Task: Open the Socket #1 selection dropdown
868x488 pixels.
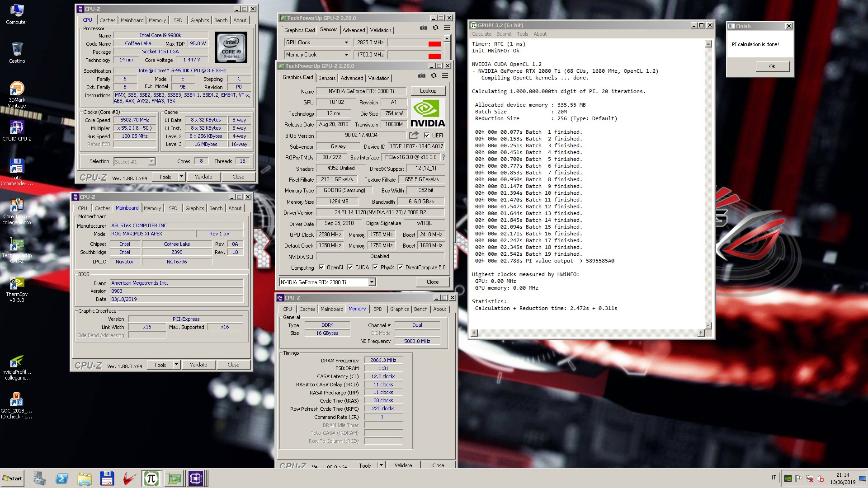Action: click(x=151, y=161)
